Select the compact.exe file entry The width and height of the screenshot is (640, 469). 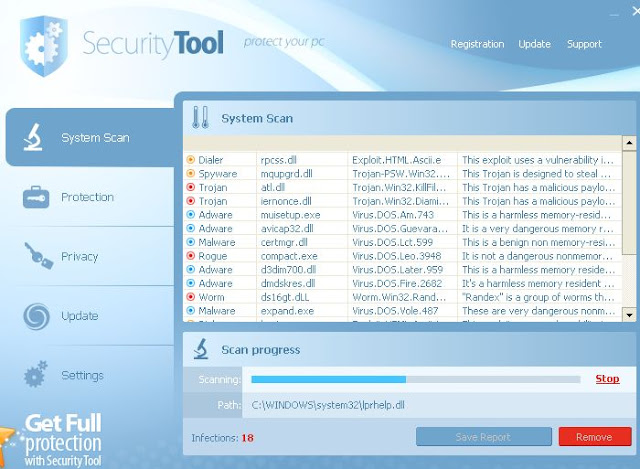289,256
